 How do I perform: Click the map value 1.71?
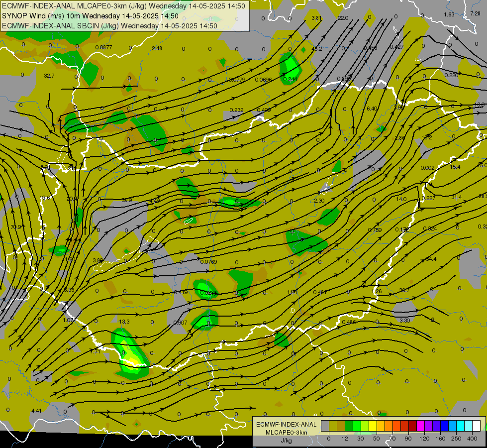[96, 351]
